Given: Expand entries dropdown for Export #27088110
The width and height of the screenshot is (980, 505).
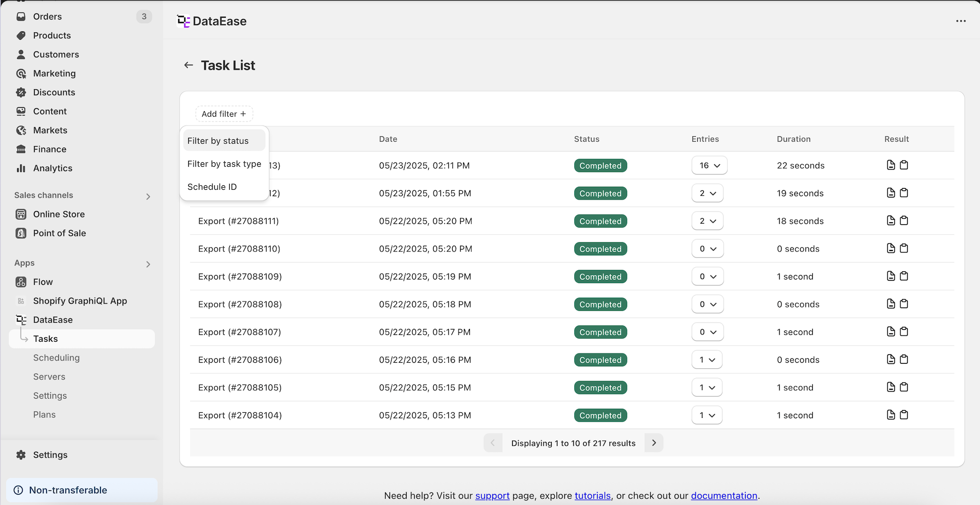Looking at the screenshot, I should point(707,249).
